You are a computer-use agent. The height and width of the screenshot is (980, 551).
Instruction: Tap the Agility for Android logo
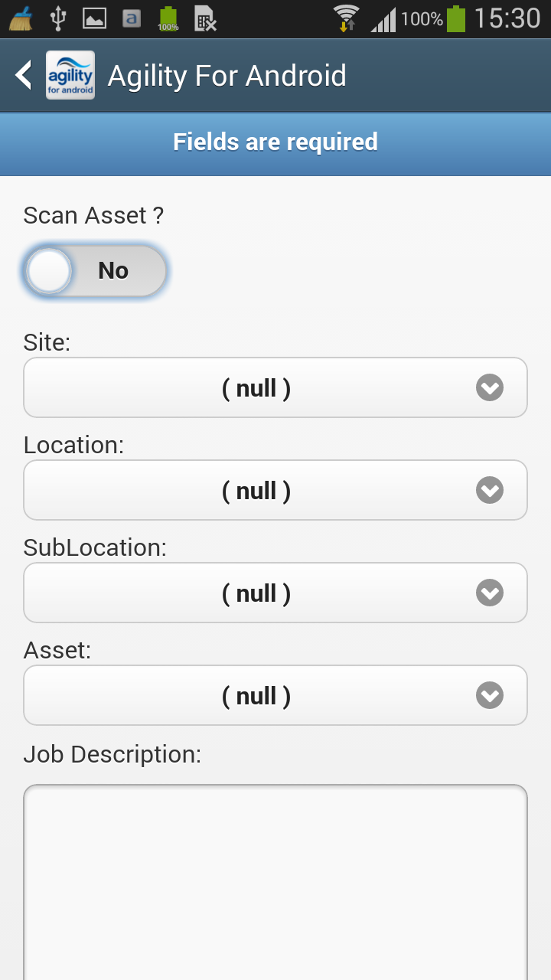(70, 75)
